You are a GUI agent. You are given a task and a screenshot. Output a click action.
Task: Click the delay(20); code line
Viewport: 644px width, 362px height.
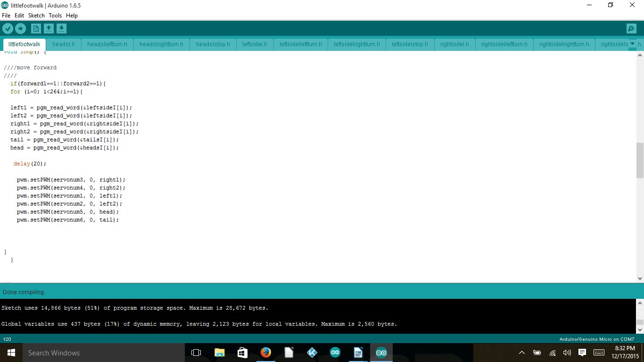pos(30,164)
